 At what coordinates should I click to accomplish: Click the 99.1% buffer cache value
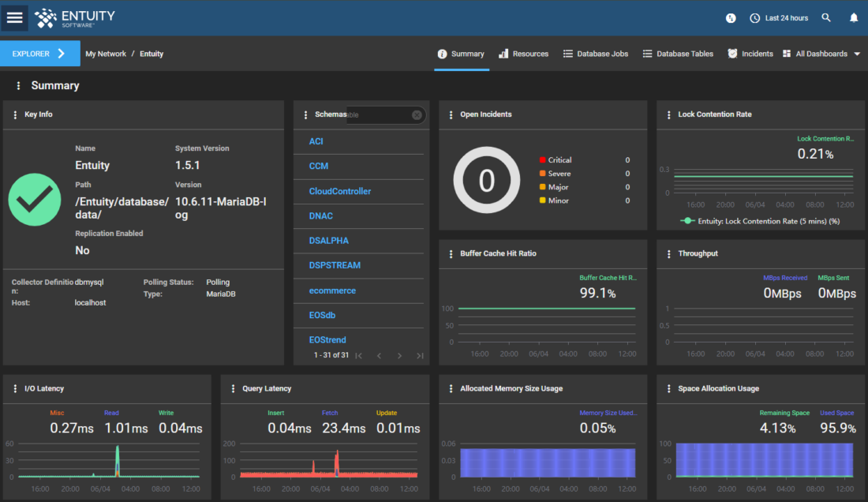pos(597,293)
